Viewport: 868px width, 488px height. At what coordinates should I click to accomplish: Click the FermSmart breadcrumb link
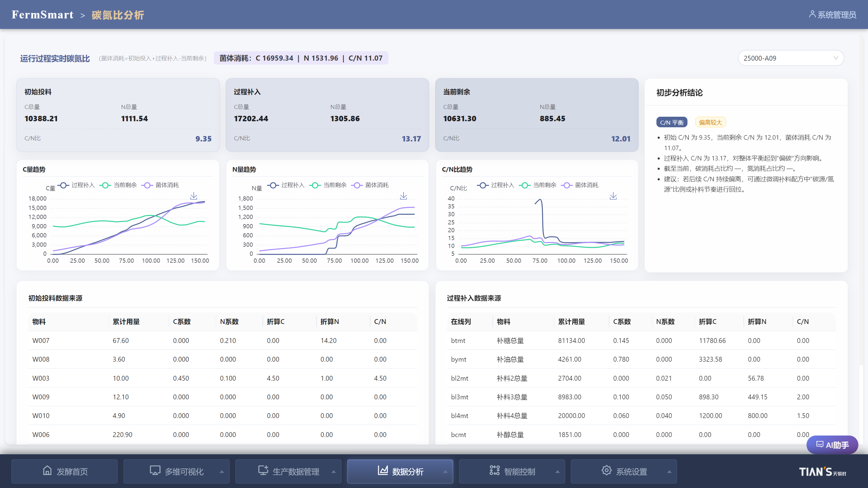[42, 15]
